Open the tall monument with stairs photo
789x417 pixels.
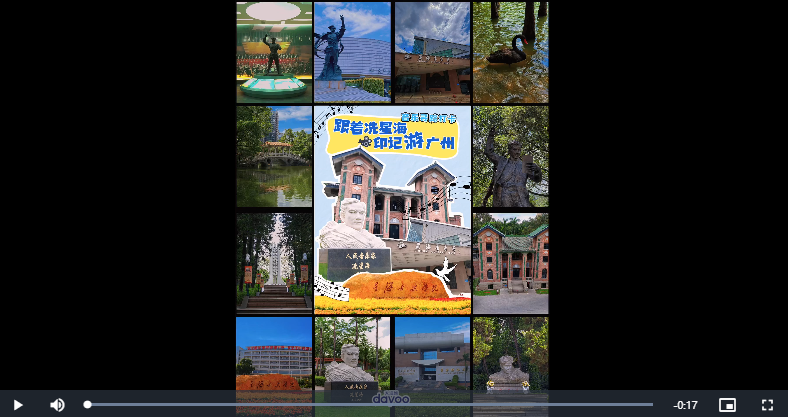[x=274, y=261]
